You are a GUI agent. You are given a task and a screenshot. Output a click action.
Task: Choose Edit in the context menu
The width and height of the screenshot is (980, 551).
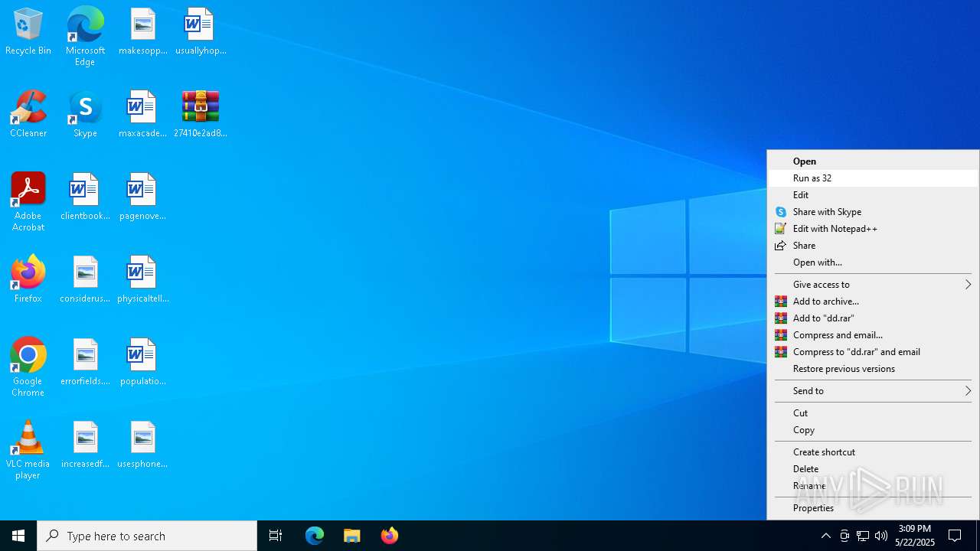click(x=873, y=194)
